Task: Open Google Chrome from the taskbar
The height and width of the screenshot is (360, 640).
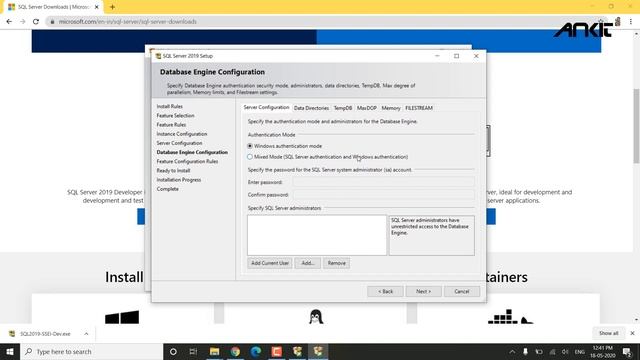Action: point(235,351)
